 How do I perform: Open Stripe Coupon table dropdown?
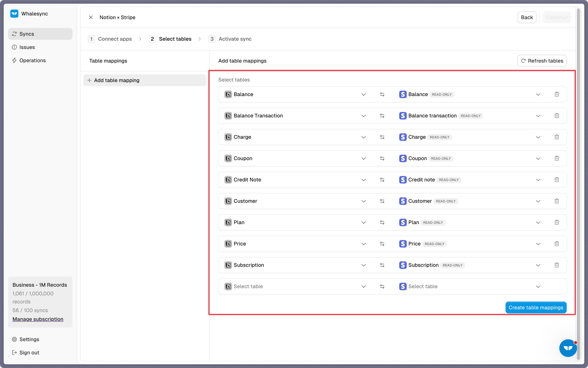(x=470, y=158)
